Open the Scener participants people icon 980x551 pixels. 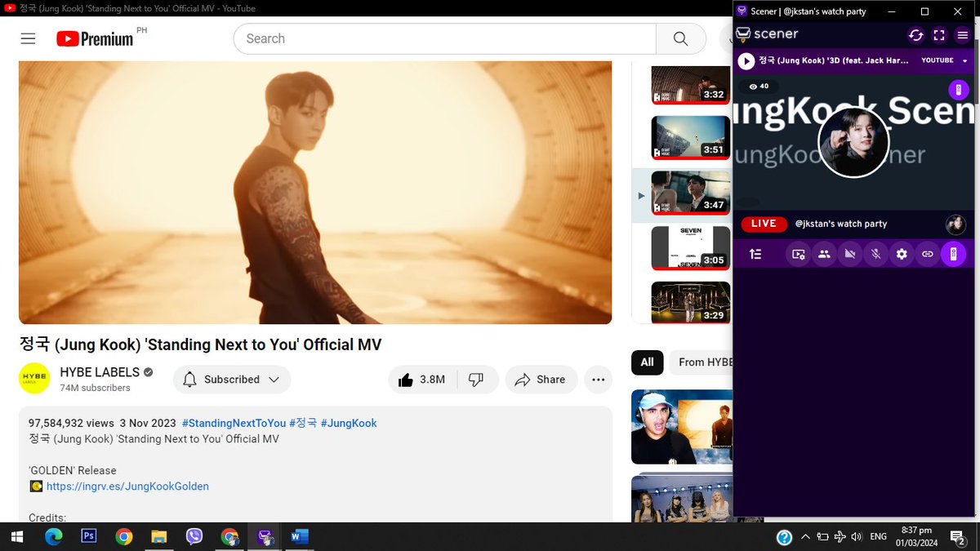[824, 254]
